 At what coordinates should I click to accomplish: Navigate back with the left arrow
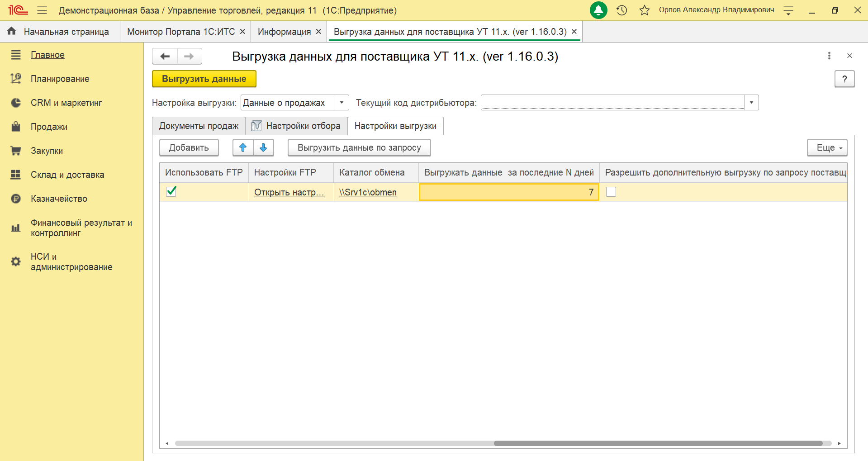pyautogui.click(x=165, y=57)
